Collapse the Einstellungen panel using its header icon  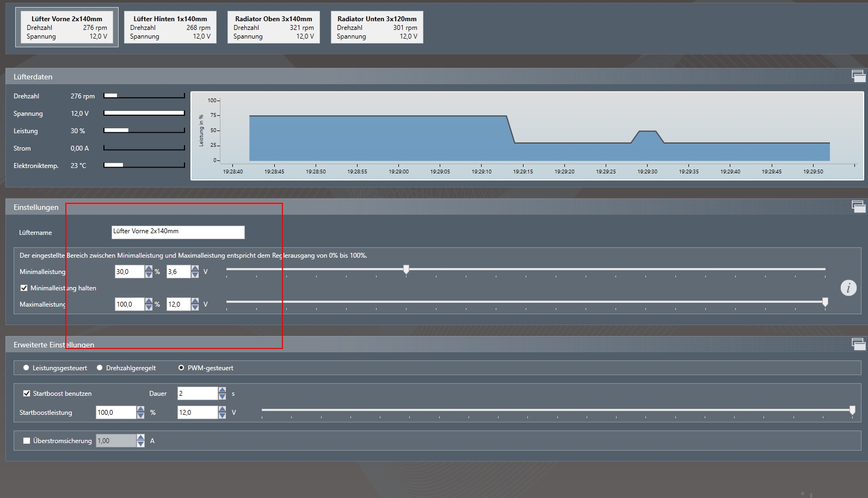[x=858, y=207]
